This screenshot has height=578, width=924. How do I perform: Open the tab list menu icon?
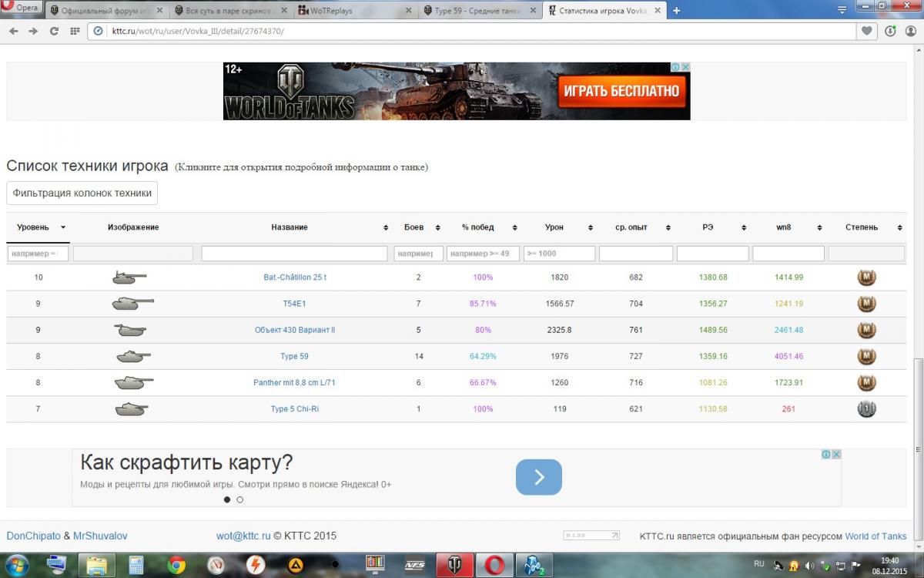click(842, 11)
